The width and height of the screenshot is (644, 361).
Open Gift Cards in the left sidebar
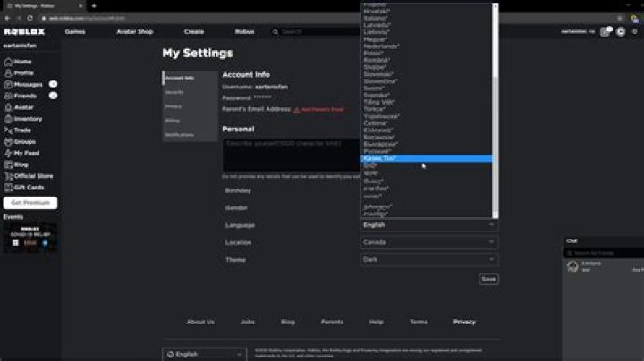pyautogui.click(x=24, y=188)
